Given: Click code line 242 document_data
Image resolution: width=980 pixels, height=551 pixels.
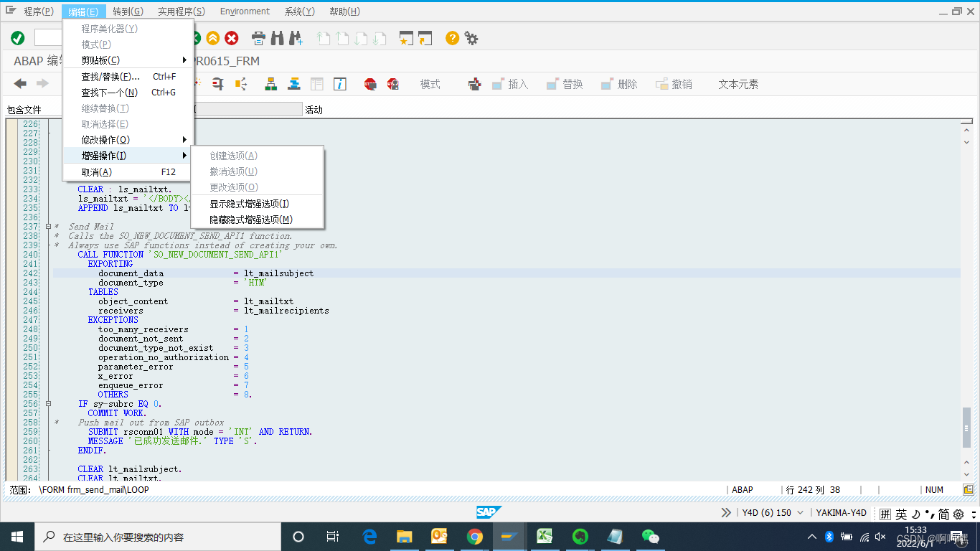Looking at the screenshot, I should (x=507, y=273).
